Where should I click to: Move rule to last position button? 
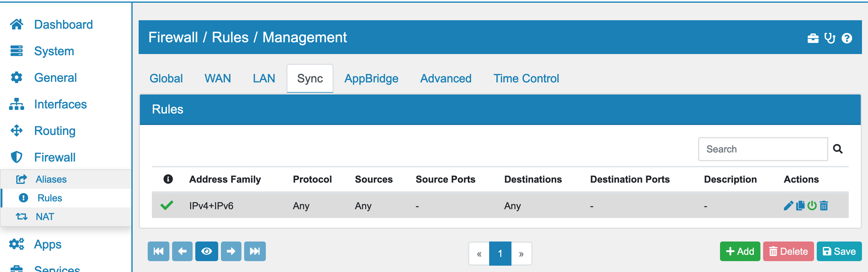(x=255, y=251)
